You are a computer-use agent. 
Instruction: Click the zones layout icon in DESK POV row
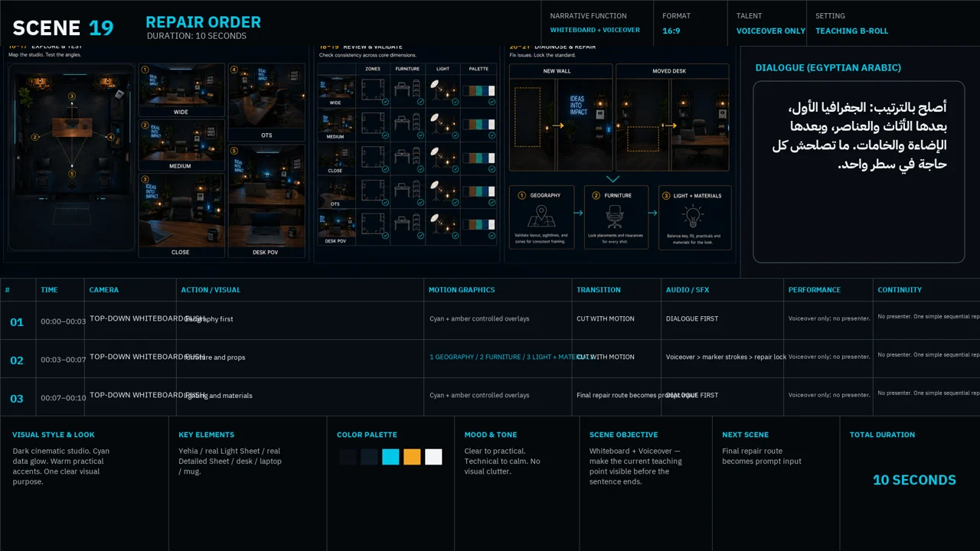tap(373, 223)
